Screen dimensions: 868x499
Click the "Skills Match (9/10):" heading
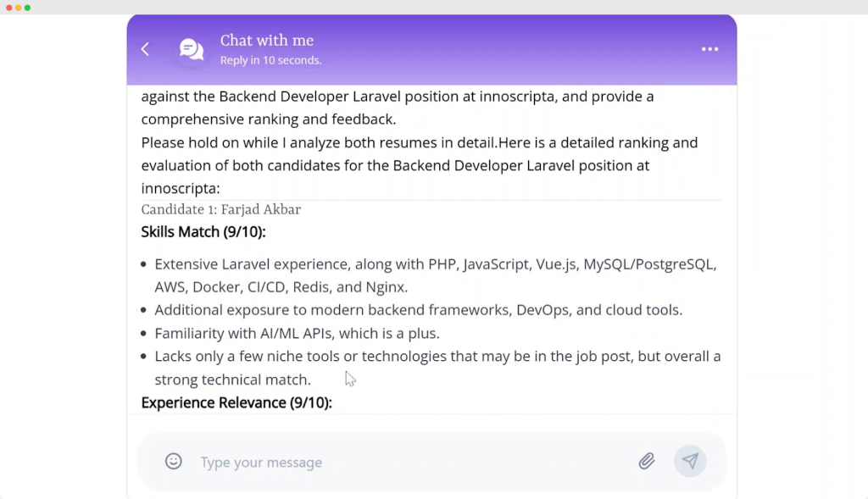203,232
